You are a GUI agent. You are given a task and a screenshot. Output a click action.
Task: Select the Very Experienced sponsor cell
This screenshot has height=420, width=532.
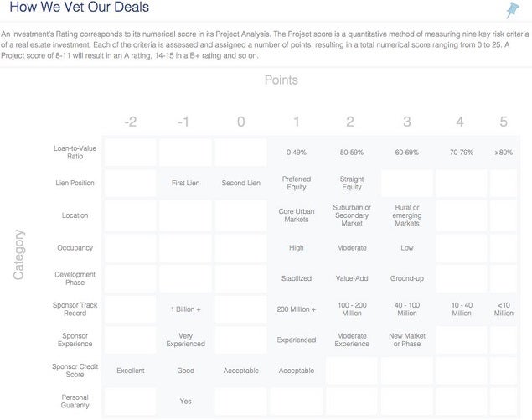click(186, 340)
